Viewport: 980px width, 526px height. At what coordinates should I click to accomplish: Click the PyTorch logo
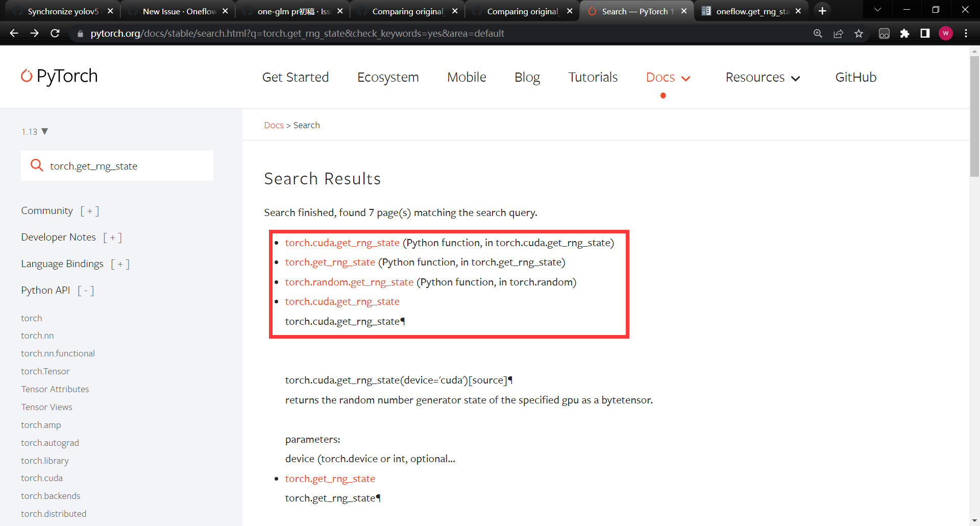59,77
